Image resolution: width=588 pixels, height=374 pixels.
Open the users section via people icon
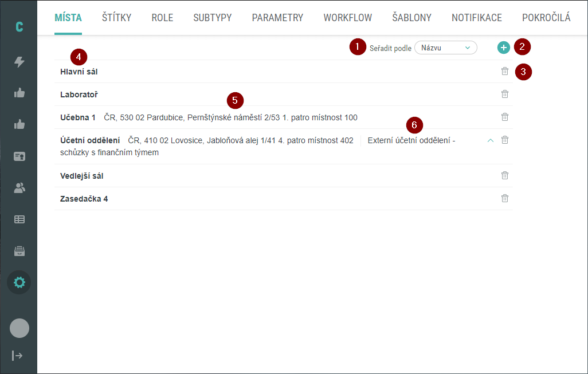(19, 188)
